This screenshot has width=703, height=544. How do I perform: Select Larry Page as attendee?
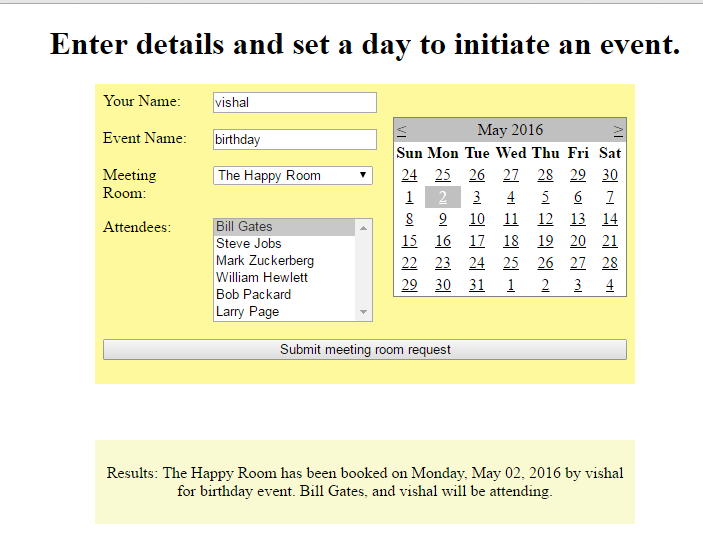tap(248, 312)
